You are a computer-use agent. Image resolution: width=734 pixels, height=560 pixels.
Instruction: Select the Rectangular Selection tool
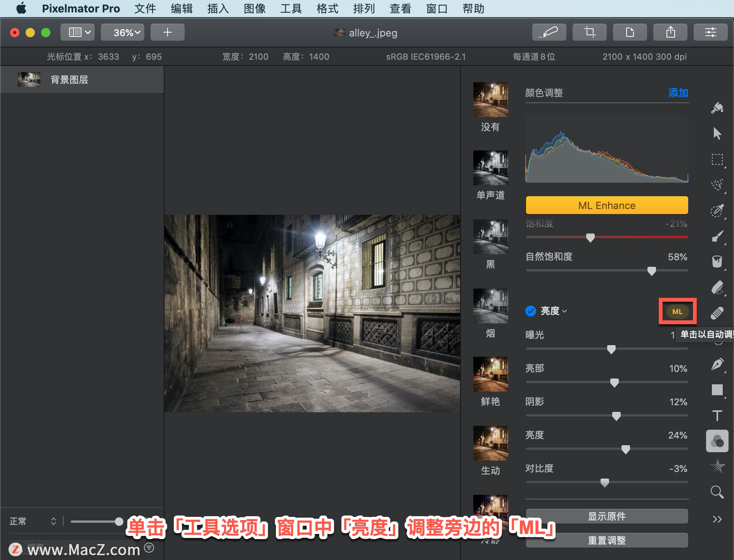[x=717, y=159]
